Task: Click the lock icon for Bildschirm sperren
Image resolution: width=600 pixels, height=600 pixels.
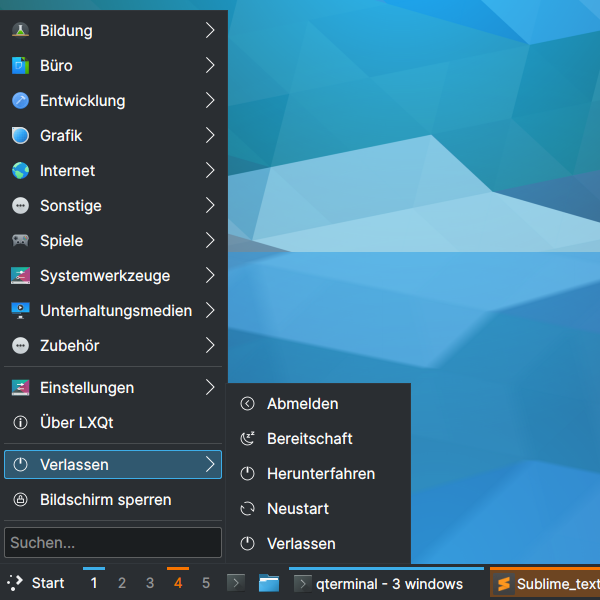Action: (20, 500)
